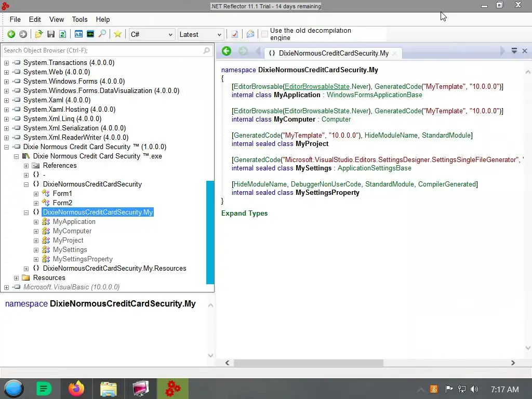Expand the MyProject class node
The image size is (532, 399).
36,240
